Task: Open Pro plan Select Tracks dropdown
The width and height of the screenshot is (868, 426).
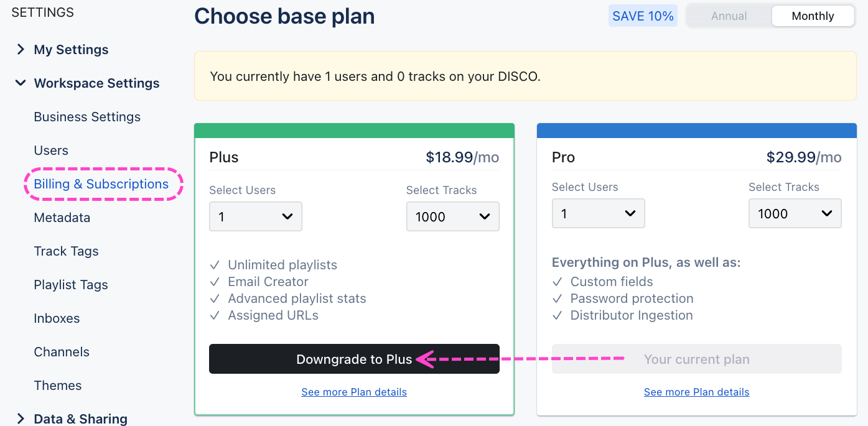Action: pyautogui.click(x=795, y=214)
